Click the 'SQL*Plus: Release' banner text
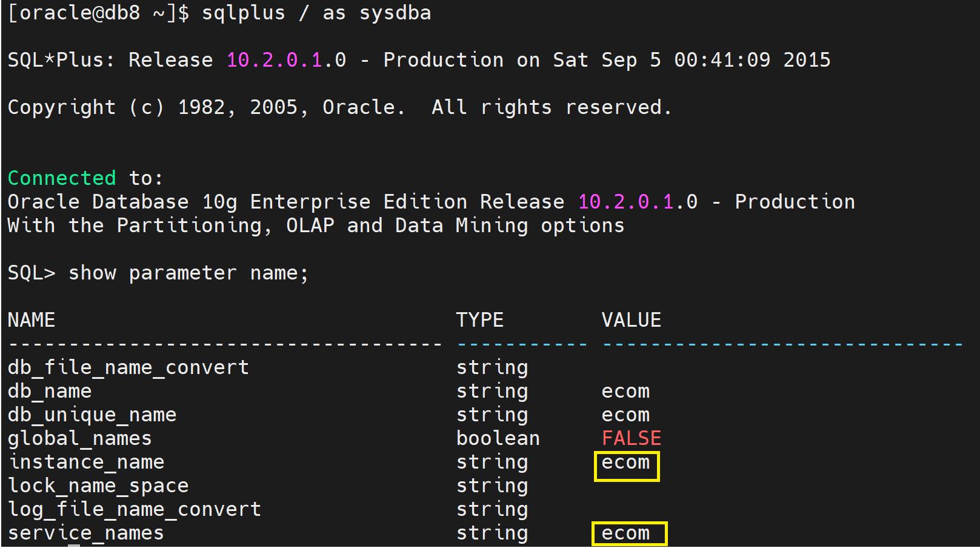 tap(110, 60)
